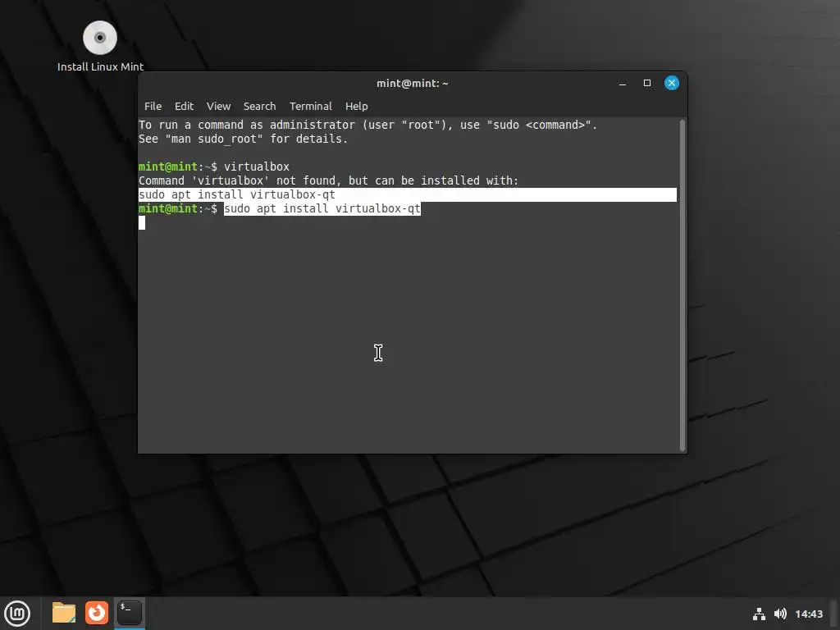The height and width of the screenshot is (630, 840).
Task: Click the terminal title 'mint@mint: ~'
Action: click(413, 83)
